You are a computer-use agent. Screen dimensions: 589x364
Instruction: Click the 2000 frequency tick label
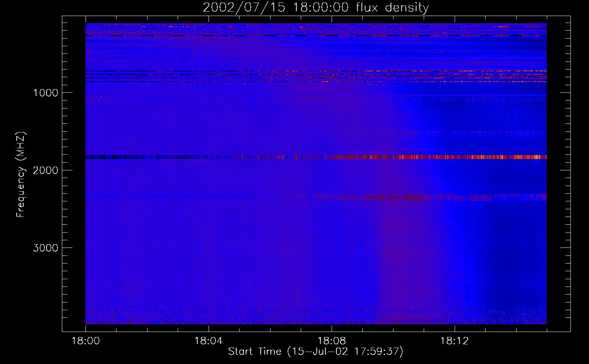pyautogui.click(x=46, y=170)
